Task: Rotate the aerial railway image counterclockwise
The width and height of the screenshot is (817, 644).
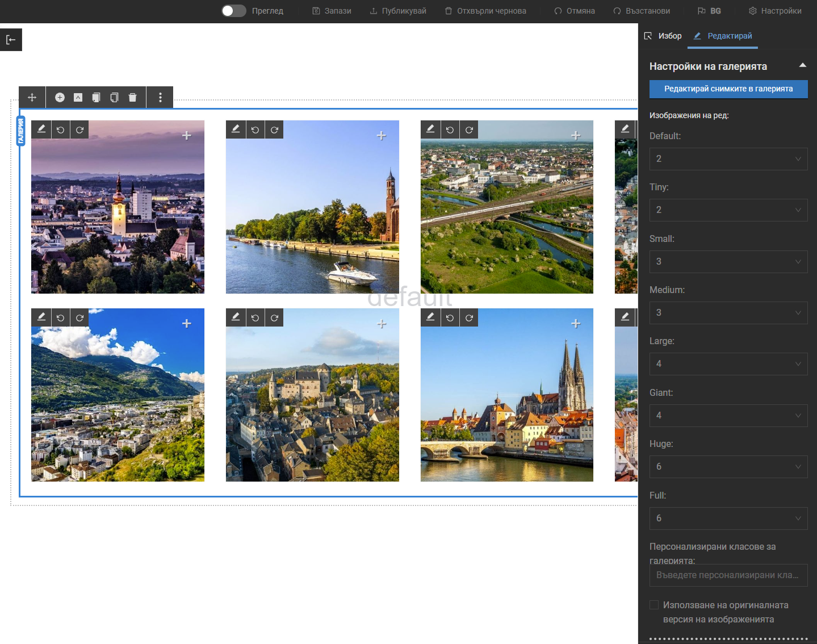Action: point(450,130)
